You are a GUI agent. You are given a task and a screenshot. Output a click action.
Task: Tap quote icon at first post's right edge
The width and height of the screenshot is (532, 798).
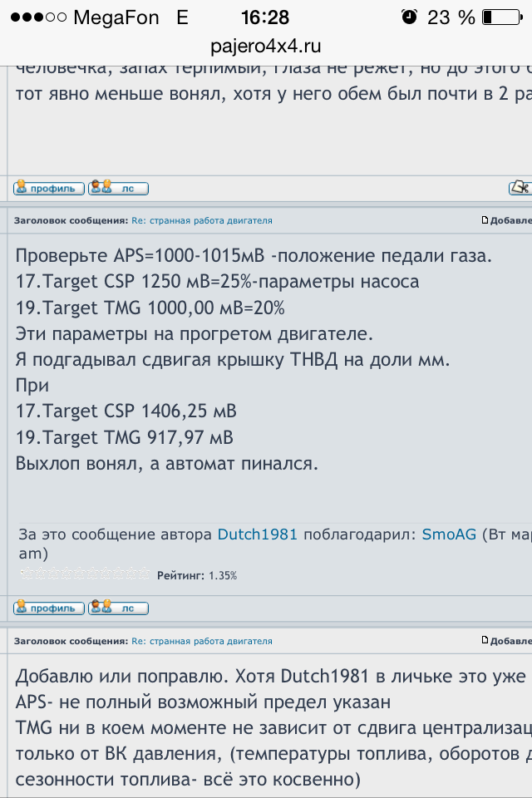[x=520, y=188]
